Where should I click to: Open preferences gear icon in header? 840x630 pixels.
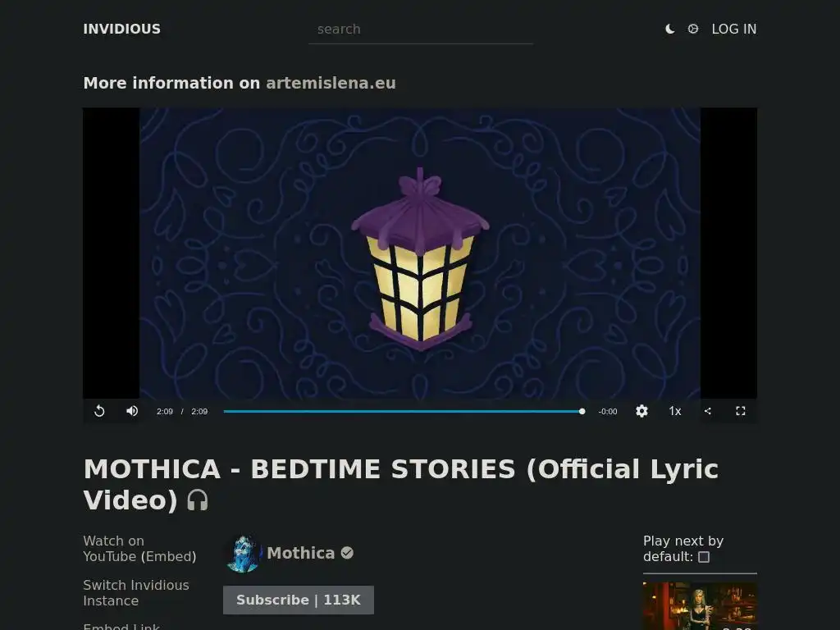pos(692,29)
